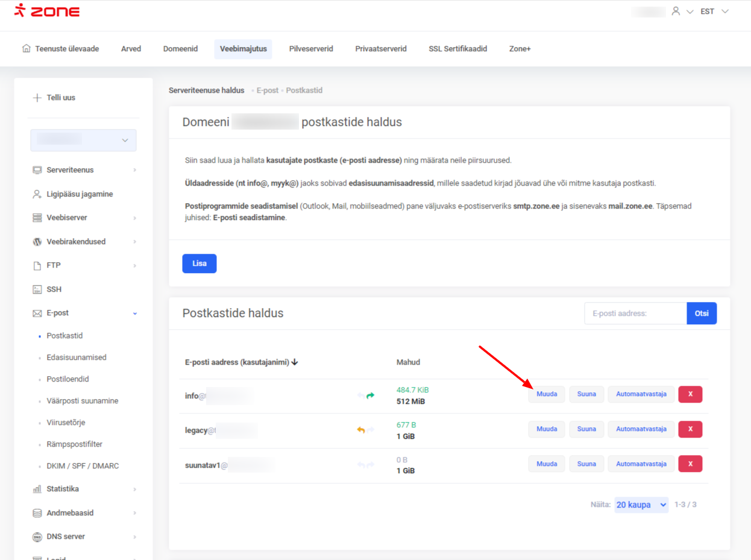
Task: Click the grey arrows icon in suunatav1 row
Action: [x=366, y=465]
